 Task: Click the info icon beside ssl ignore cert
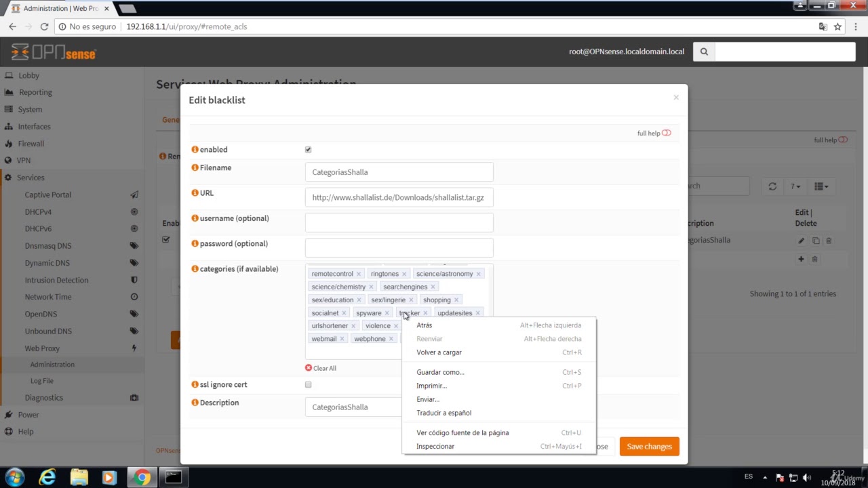(195, 384)
